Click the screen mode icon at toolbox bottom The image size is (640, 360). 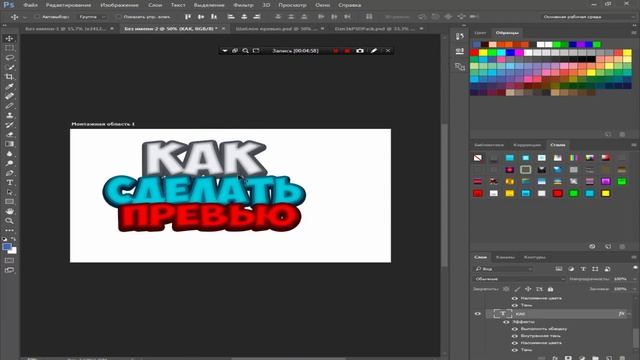[x=9, y=270]
